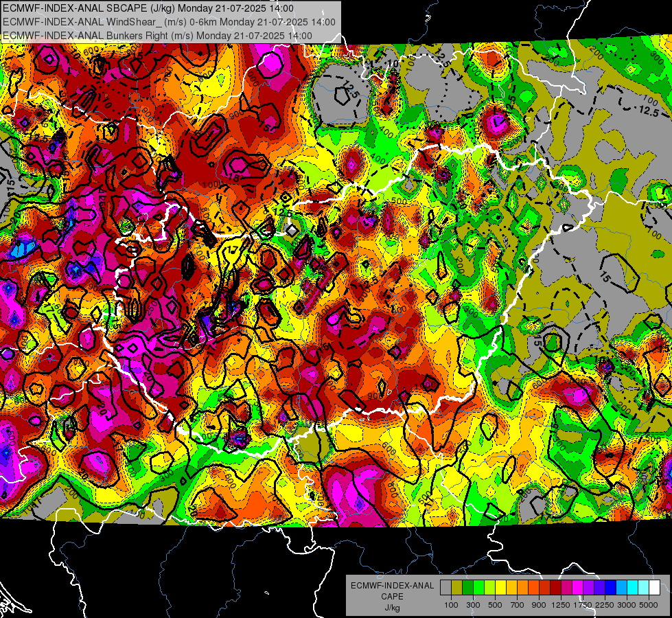Click the 100 tick label under colorbar

451,605
